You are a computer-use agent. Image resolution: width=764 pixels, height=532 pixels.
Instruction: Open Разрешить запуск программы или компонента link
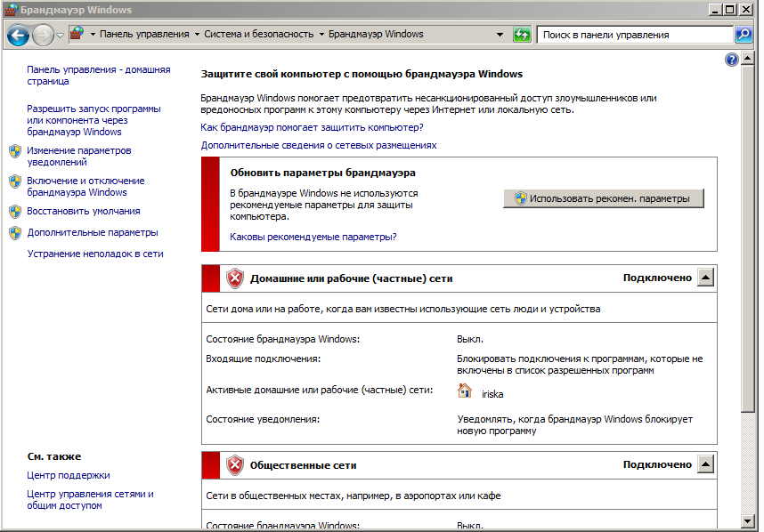[93, 120]
